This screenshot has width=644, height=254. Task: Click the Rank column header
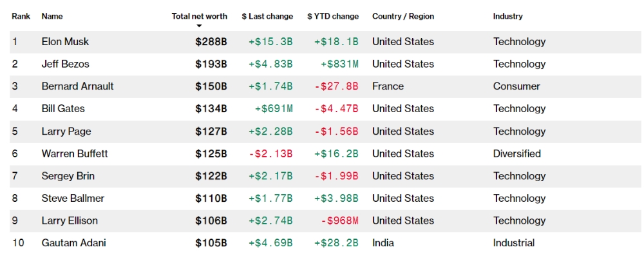(x=21, y=17)
